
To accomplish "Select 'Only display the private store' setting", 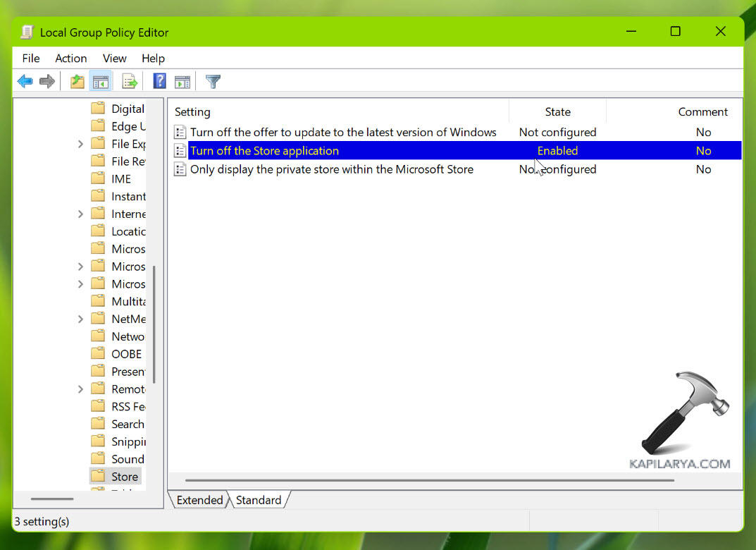I will point(331,169).
